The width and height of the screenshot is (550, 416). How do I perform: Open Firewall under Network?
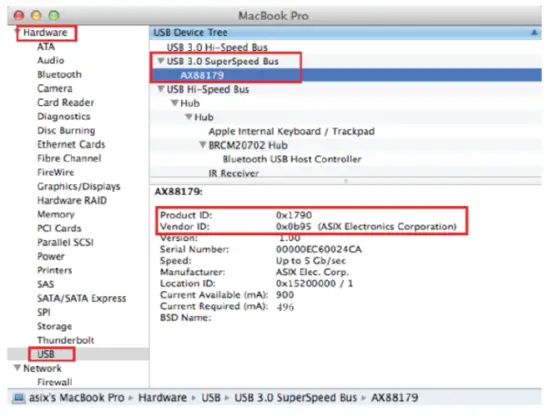55,382
